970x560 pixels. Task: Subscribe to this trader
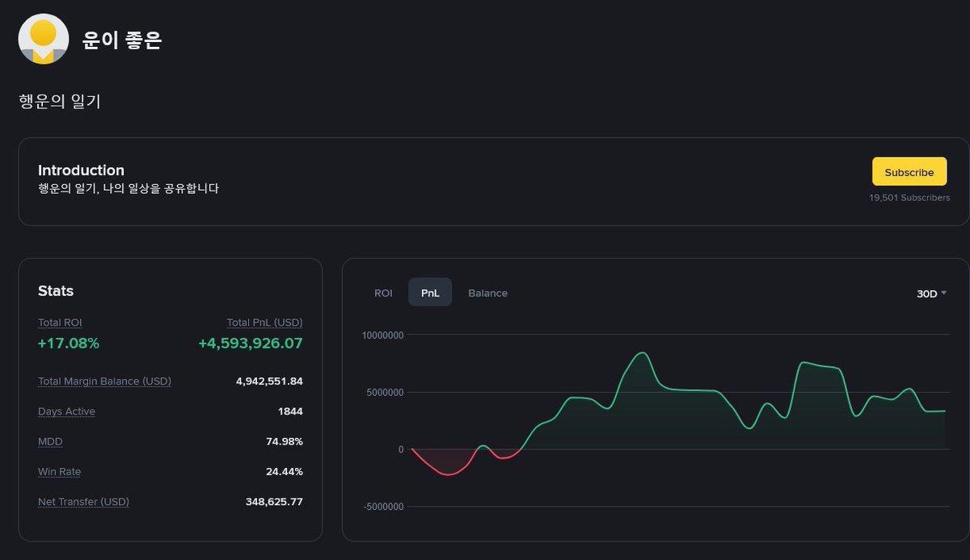click(909, 172)
